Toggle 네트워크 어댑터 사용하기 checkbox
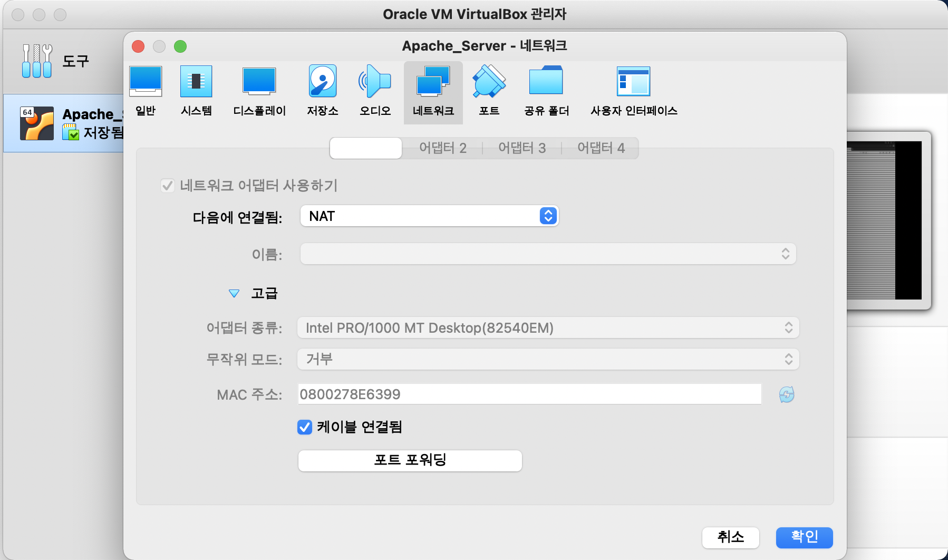Image resolution: width=948 pixels, height=560 pixels. click(x=168, y=186)
